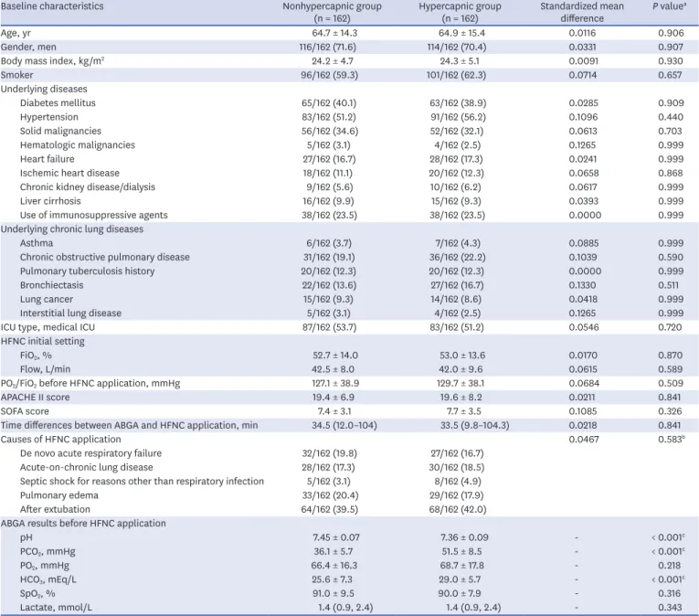699x616 pixels.
Task: Click 'De novo acute respiratory failure' label
Action: click(90, 453)
